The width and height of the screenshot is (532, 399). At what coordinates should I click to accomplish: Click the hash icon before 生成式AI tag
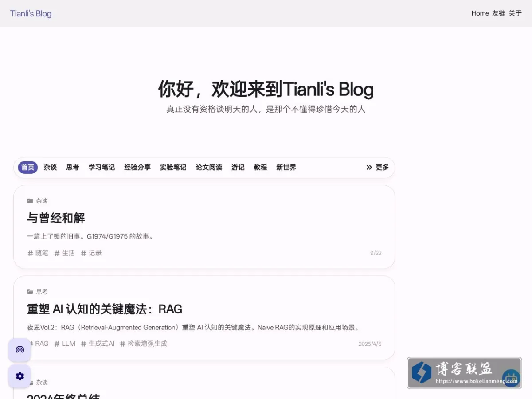tap(83, 344)
